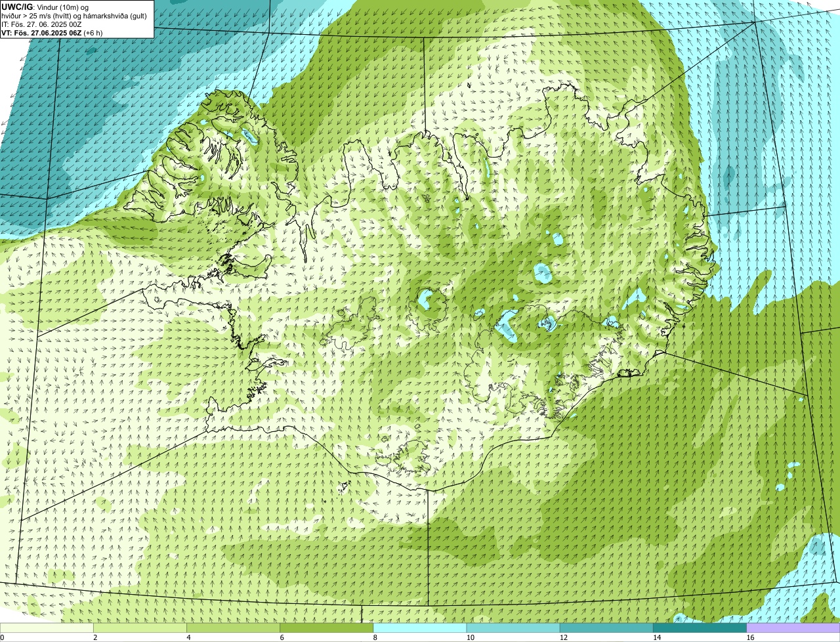Click the "0" label on the legend scale
840x642 pixels.
(2, 637)
